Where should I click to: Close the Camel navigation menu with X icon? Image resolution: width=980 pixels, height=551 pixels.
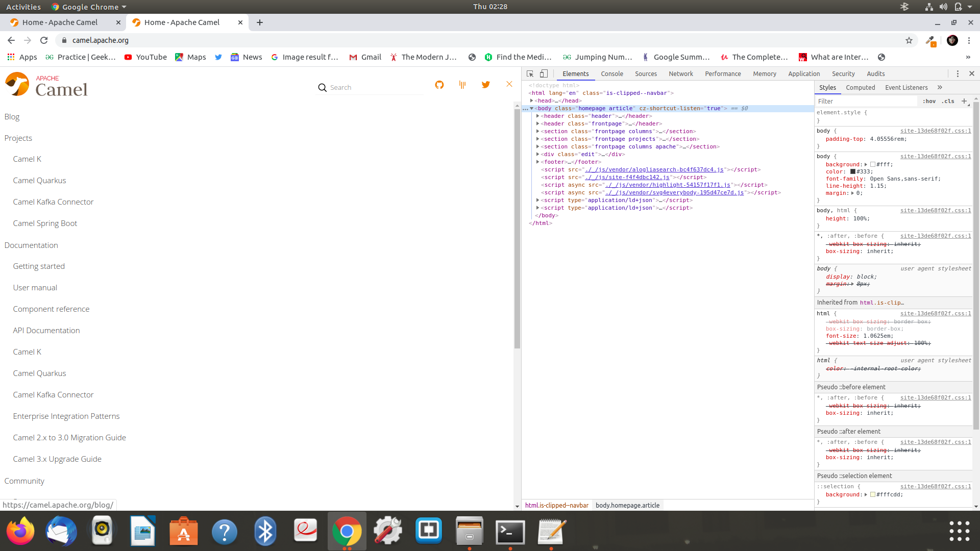tap(509, 84)
